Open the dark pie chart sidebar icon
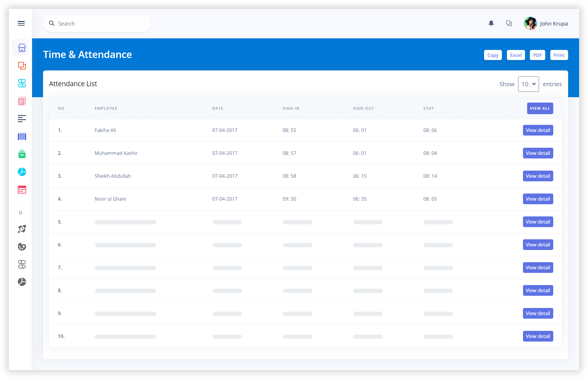This screenshot has height=379, width=588. (22, 282)
